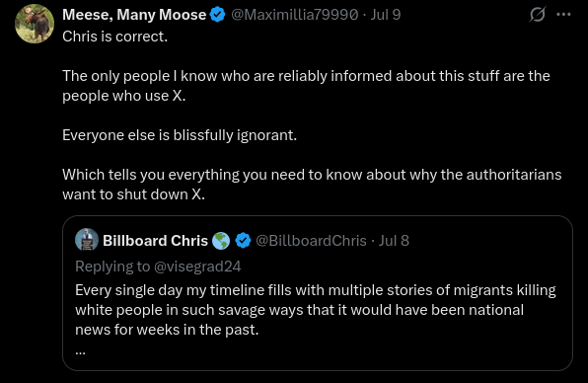Viewport: 588px width, 383px height.
Task: Open the Replying to @visegrad24 line
Action: [158, 266]
